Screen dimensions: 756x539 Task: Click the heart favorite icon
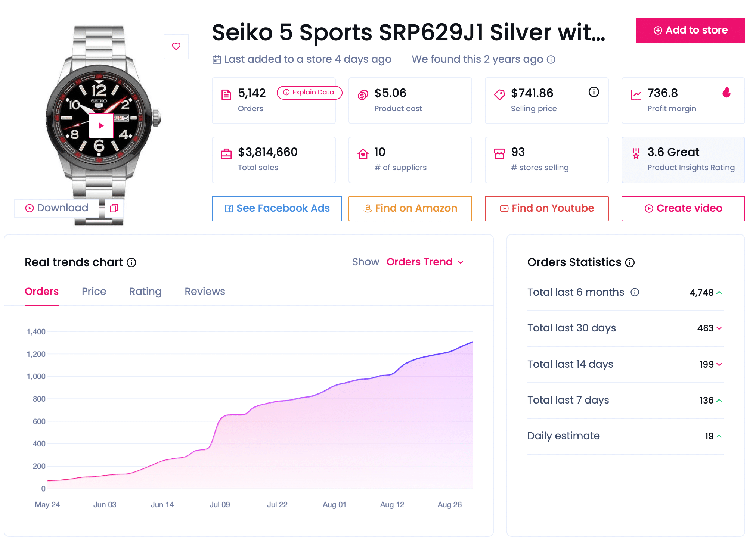(176, 46)
